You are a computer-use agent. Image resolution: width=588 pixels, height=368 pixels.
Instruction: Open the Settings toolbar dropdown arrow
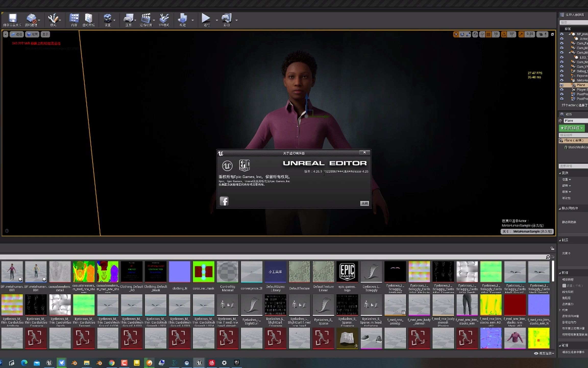pos(114,20)
